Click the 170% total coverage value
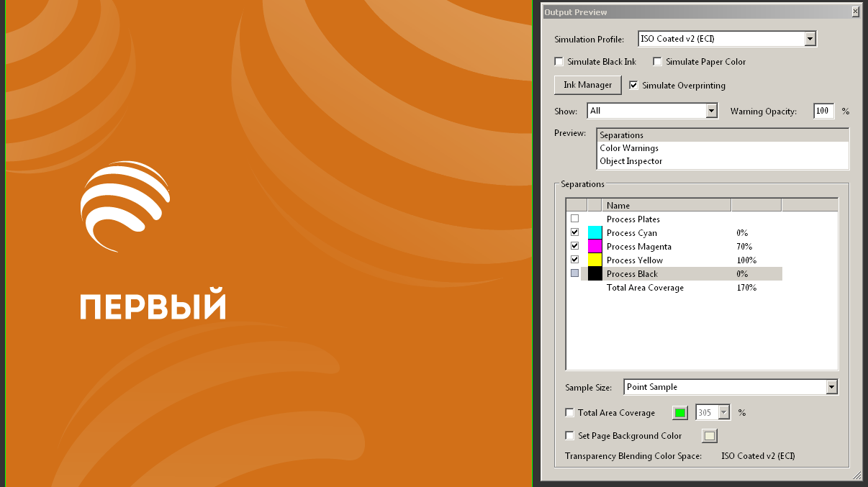Viewport: 868px width, 487px height. pos(746,288)
